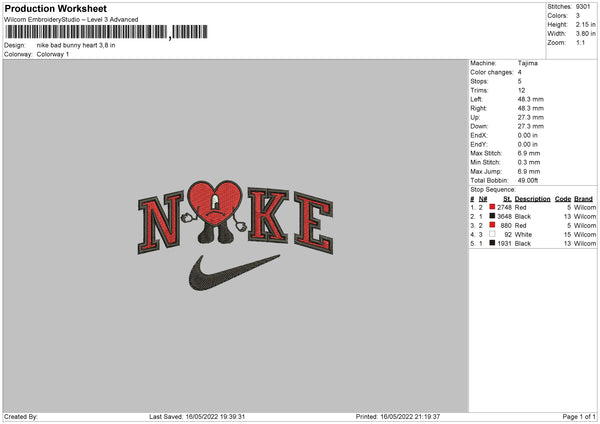Click the Code column header

(x=563, y=199)
